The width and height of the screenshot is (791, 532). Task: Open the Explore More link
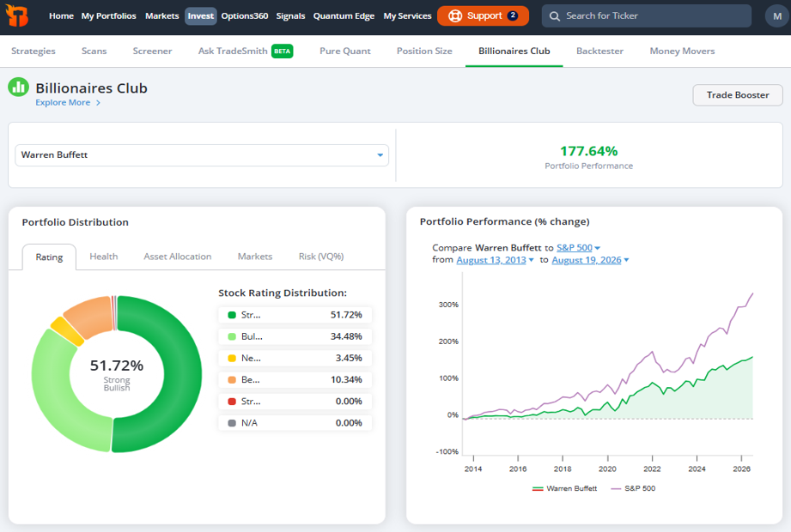(x=63, y=103)
